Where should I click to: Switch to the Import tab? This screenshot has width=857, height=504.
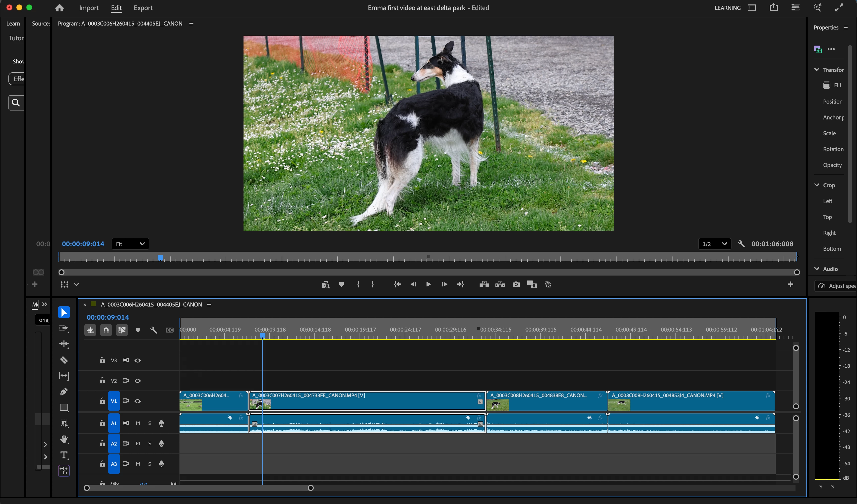tap(89, 8)
